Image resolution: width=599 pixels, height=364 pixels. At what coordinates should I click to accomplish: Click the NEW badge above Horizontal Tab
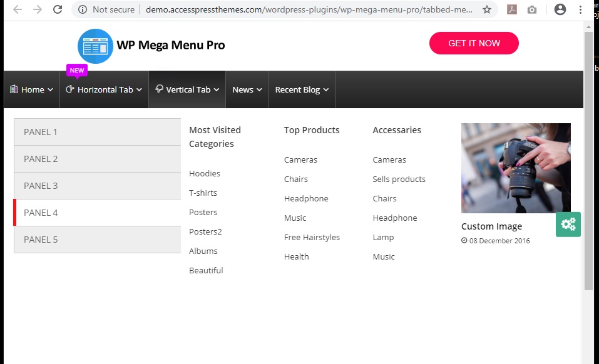tap(77, 71)
